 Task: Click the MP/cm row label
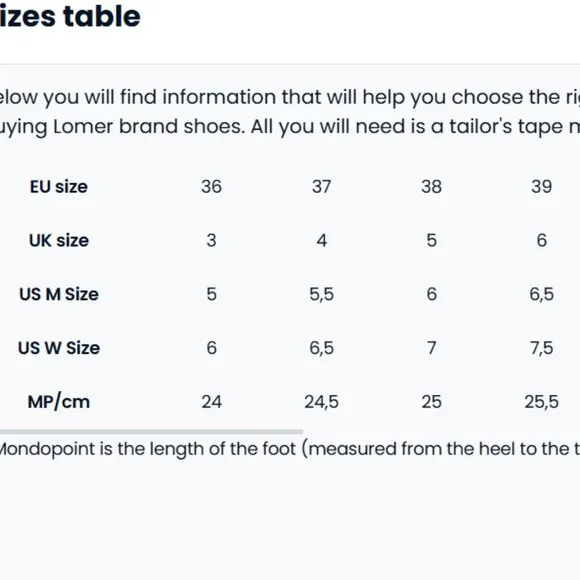tap(59, 402)
